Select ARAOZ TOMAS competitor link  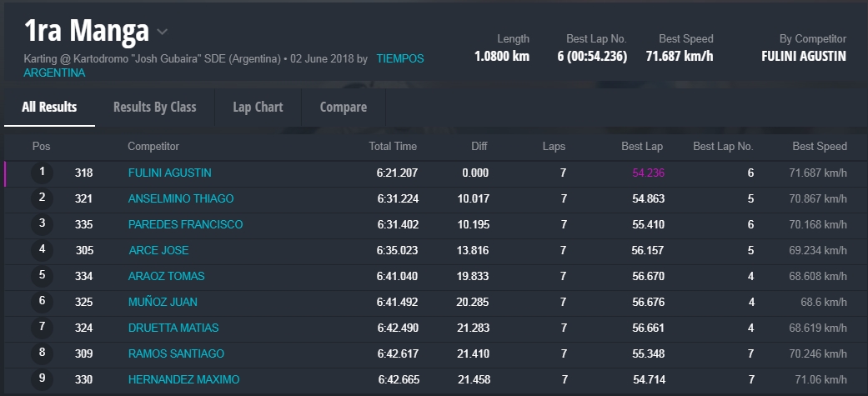tap(167, 277)
